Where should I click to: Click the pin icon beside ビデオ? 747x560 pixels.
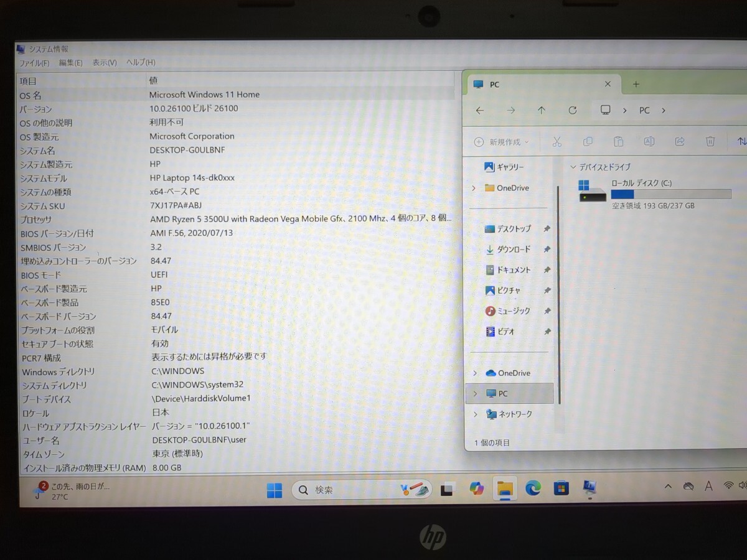click(547, 332)
